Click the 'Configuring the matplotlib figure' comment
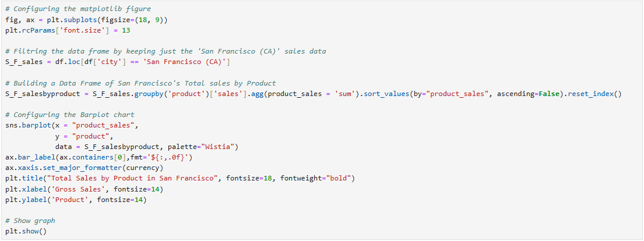644x241 pixels. pyautogui.click(x=78, y=9)
